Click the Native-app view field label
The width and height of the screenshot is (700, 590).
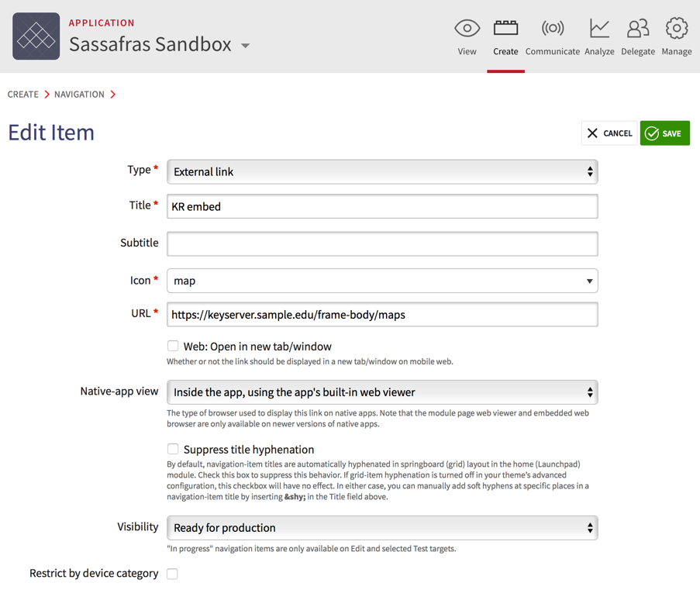(119, 392)
